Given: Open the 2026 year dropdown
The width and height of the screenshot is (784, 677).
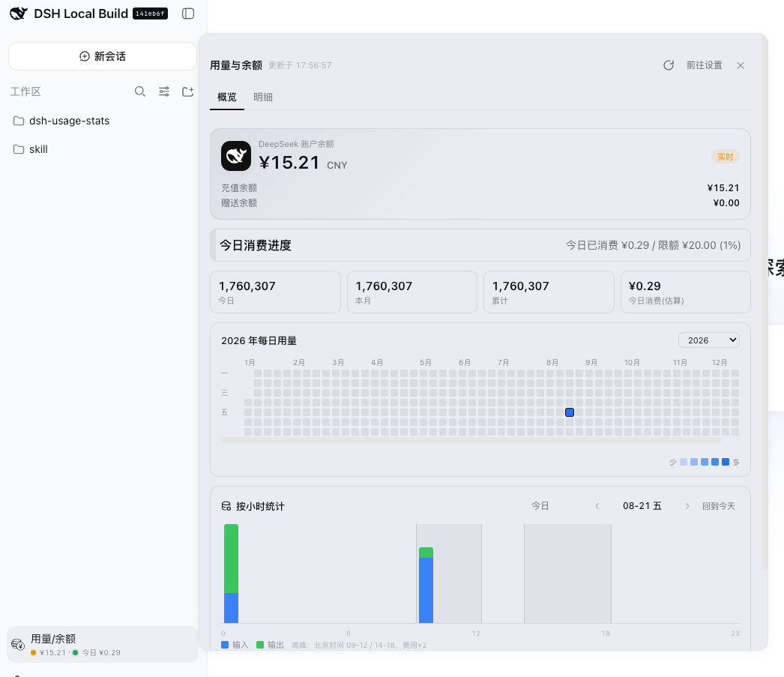Looking at the screenshot, I should (x=708, y=340).
